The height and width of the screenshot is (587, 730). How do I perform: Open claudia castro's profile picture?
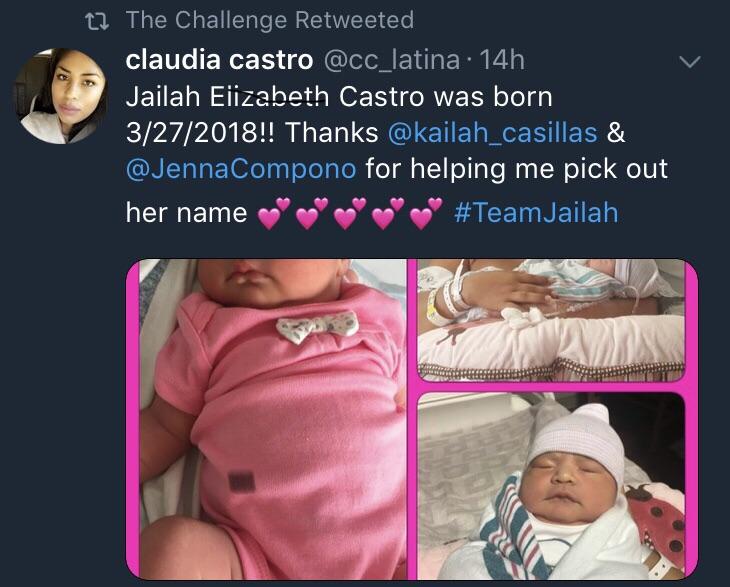61,96
